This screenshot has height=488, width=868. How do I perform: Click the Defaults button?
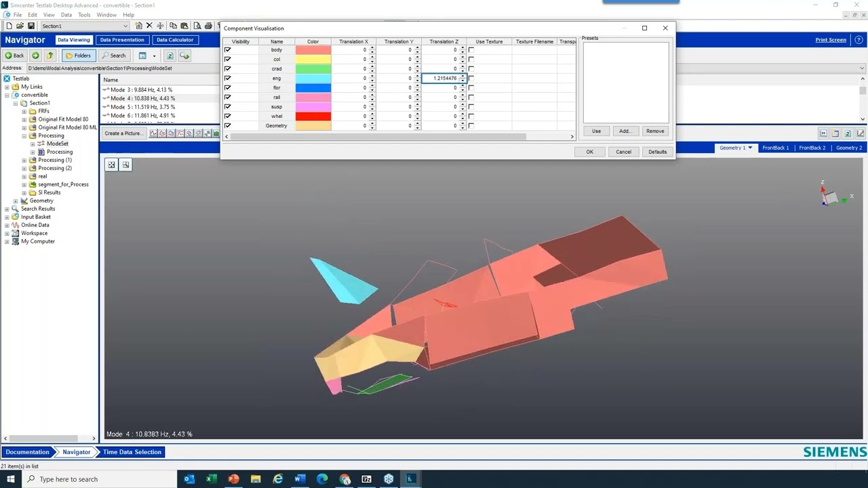point(657,152)
